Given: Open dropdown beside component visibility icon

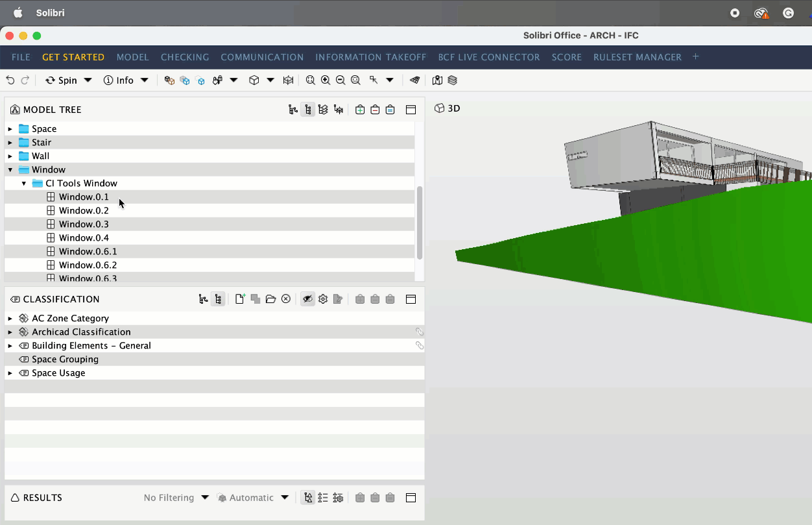Looking at the screenshot, I should (x=233, y=80).
